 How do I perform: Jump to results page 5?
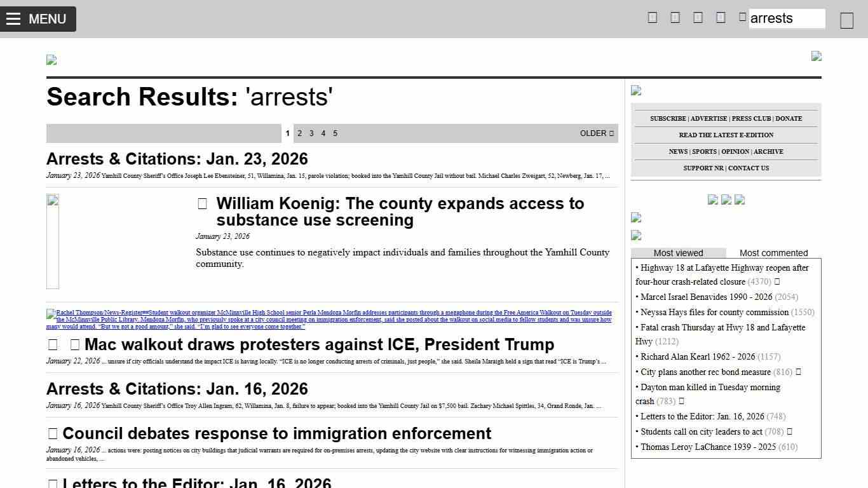click(335, 133)
